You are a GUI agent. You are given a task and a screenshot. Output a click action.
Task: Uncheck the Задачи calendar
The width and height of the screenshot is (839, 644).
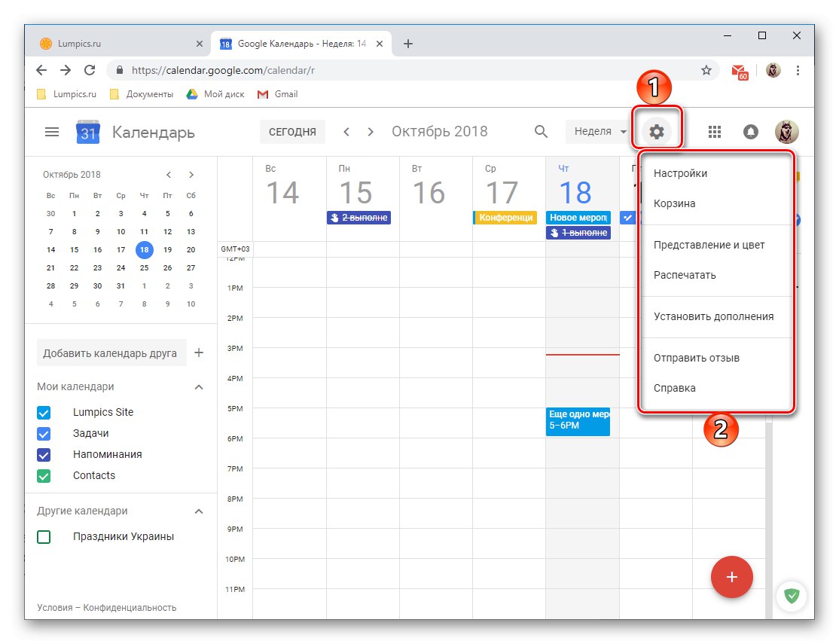[x=44, y=433]
